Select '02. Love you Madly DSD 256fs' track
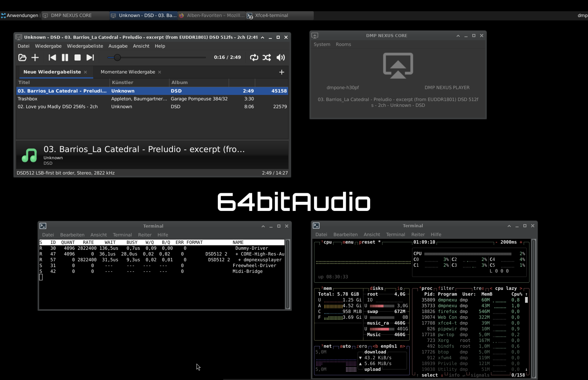The width and height of the screenshot is (588, 380). coord(152,107)
